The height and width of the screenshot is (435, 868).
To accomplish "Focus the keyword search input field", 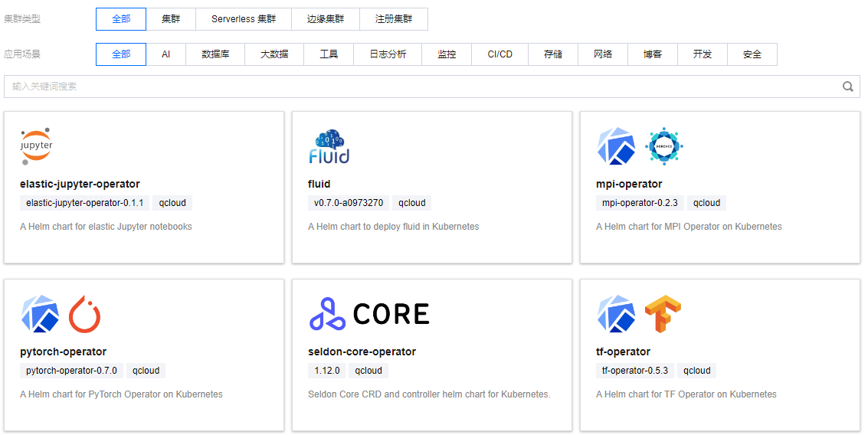I will [x=432, y=87].
